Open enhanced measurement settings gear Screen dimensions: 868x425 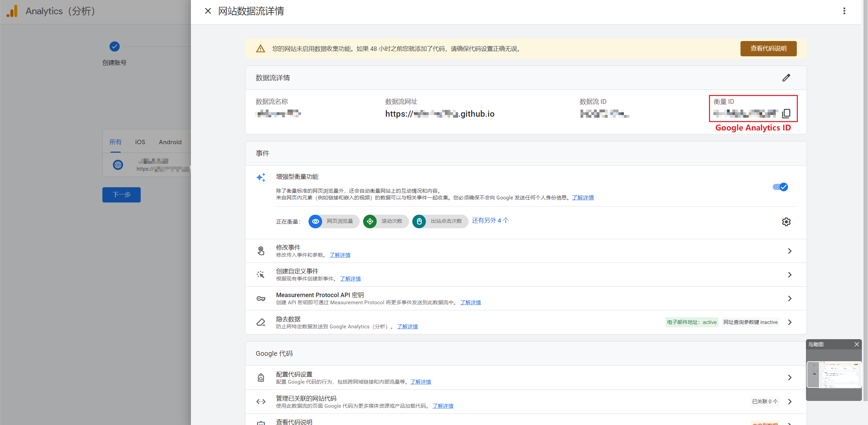click(x=786, y=221)
